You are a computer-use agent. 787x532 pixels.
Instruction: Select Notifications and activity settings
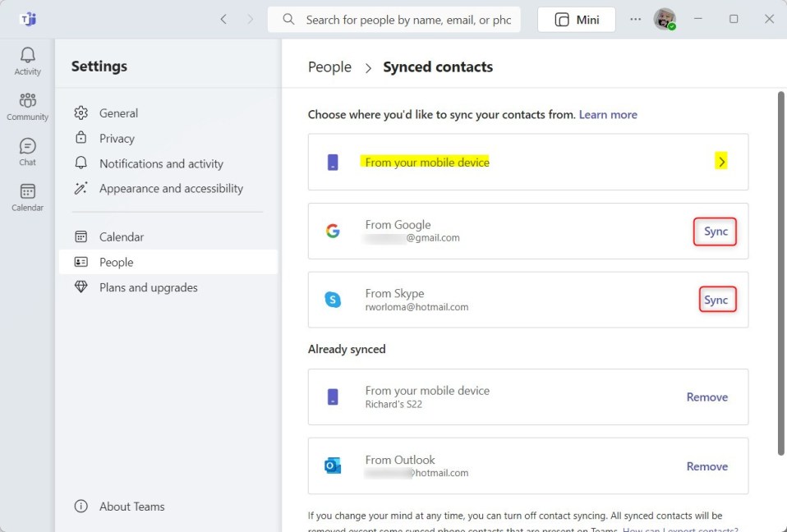(x=161, y=163)
